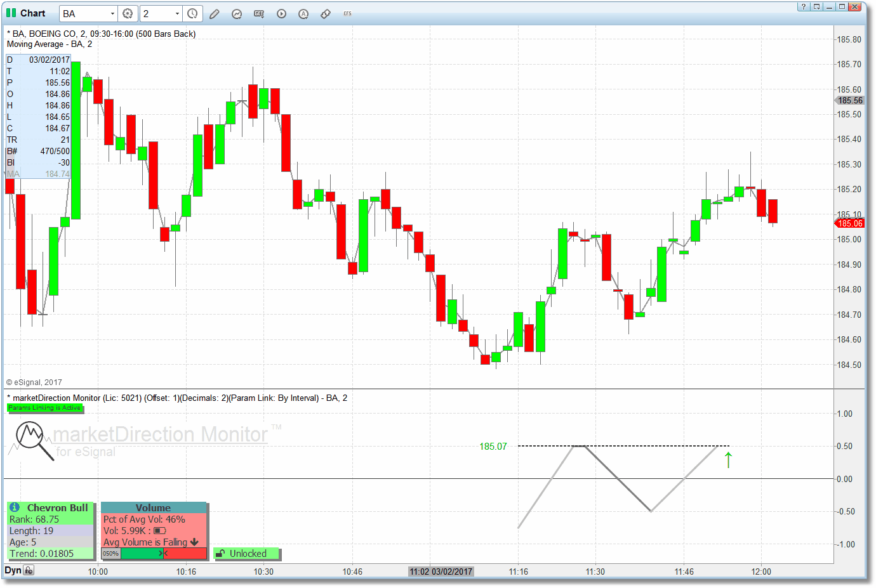Click the 184.50 price axis label
876x588 pixels.
point(849,365)
